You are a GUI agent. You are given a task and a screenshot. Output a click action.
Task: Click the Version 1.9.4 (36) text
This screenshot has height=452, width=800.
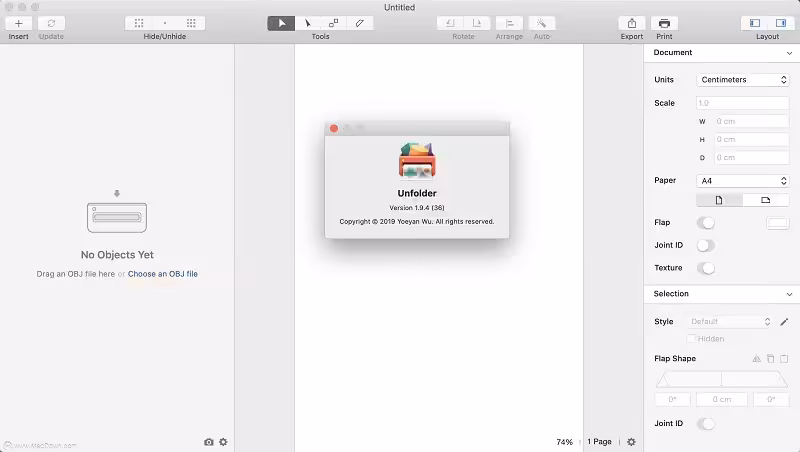click(417, 208)
